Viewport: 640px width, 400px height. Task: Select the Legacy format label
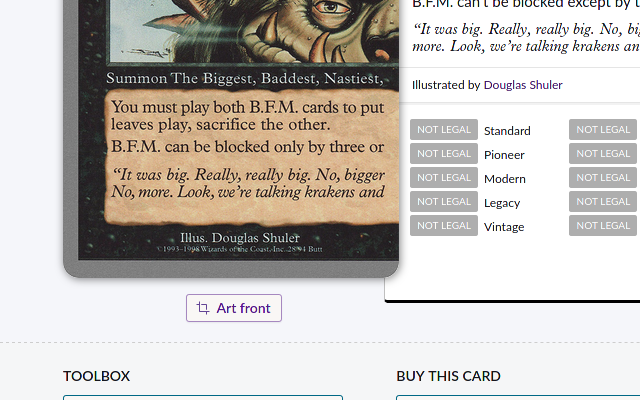502,203
